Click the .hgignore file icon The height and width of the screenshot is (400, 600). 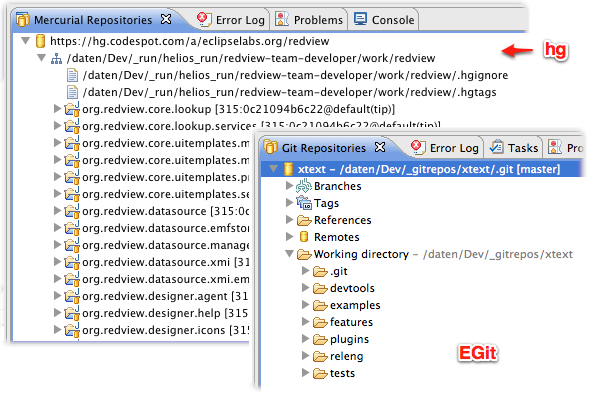tap(72, 75)
